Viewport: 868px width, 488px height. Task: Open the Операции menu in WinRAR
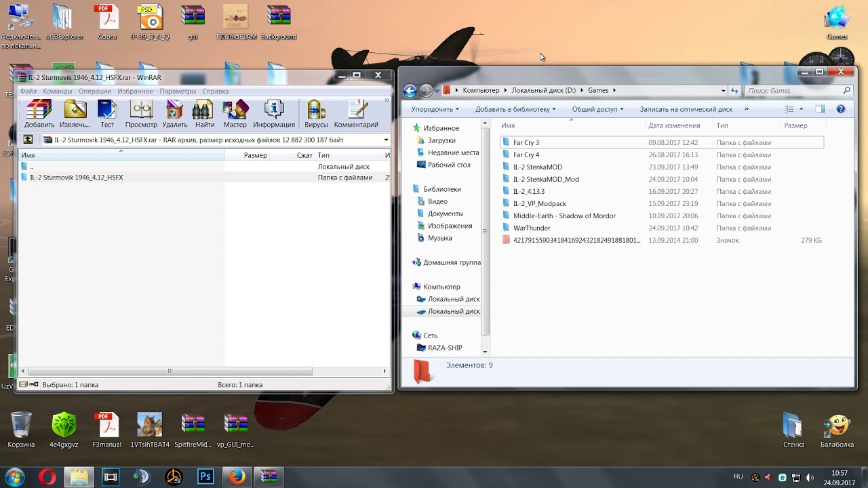click(94, 91)
